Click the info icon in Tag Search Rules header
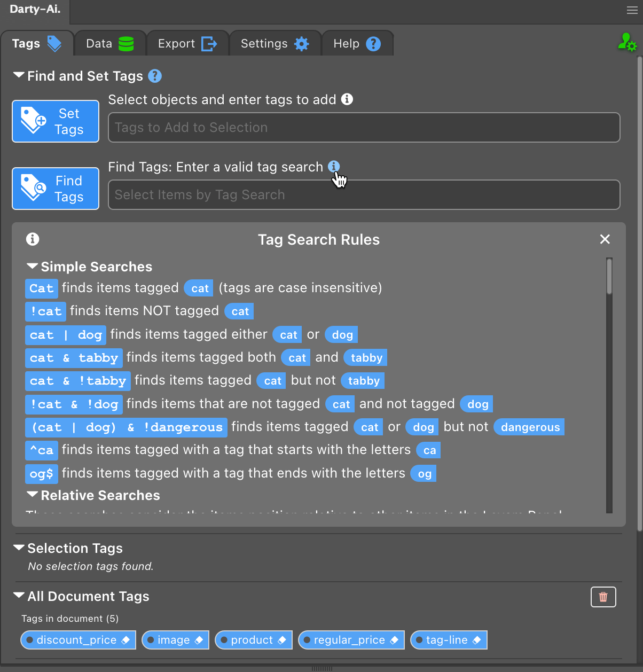 tap(33, 239)
